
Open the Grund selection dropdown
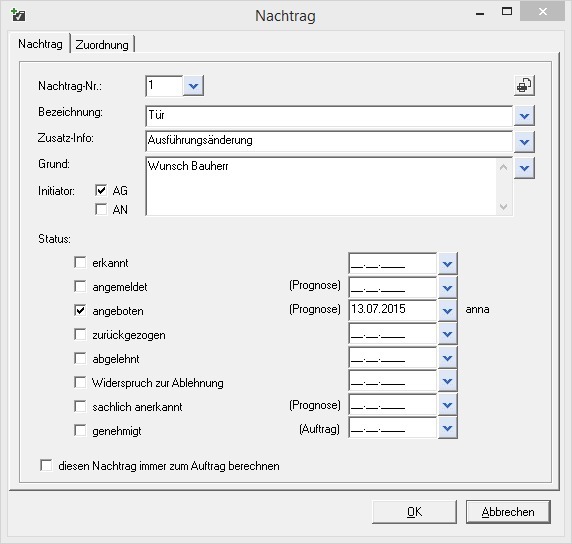524,168
